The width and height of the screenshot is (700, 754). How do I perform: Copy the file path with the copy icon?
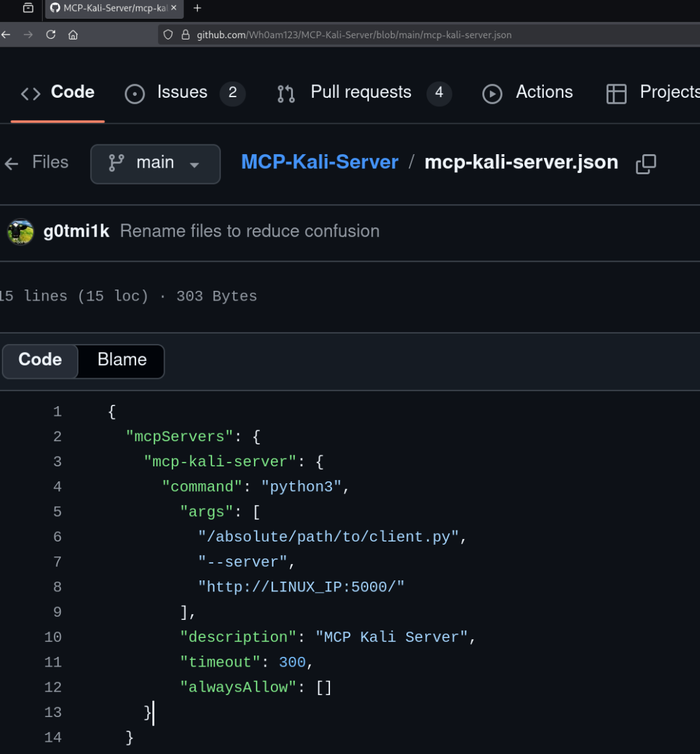(646, 164)
